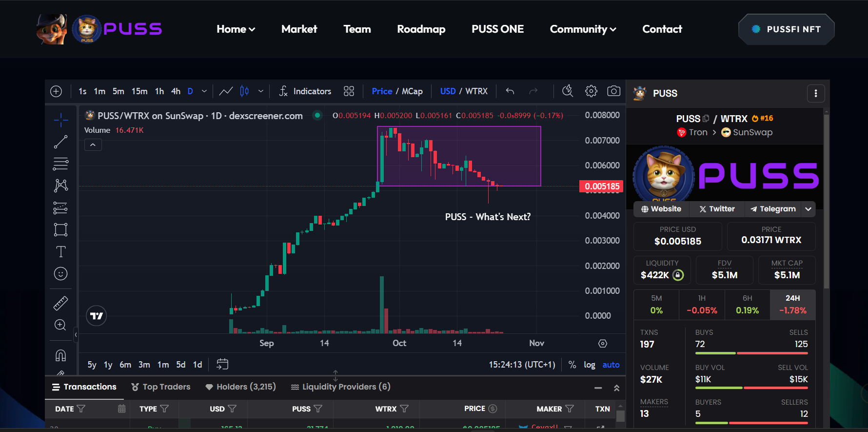Screen dimensions: 868x432
Task: Toggle the magnet mode tool
Action: point(61,355)
